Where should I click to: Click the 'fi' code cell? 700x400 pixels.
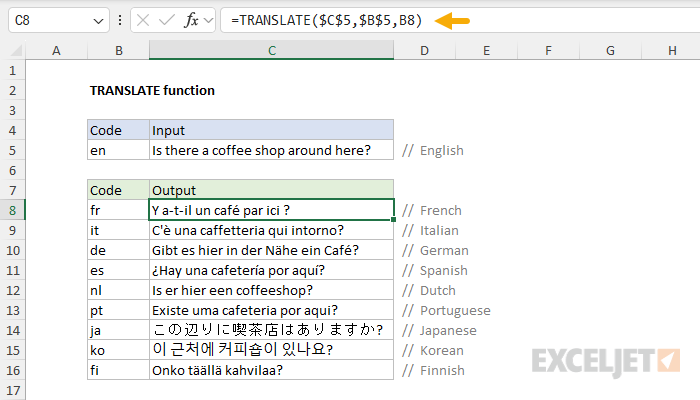tap(119, 371)
